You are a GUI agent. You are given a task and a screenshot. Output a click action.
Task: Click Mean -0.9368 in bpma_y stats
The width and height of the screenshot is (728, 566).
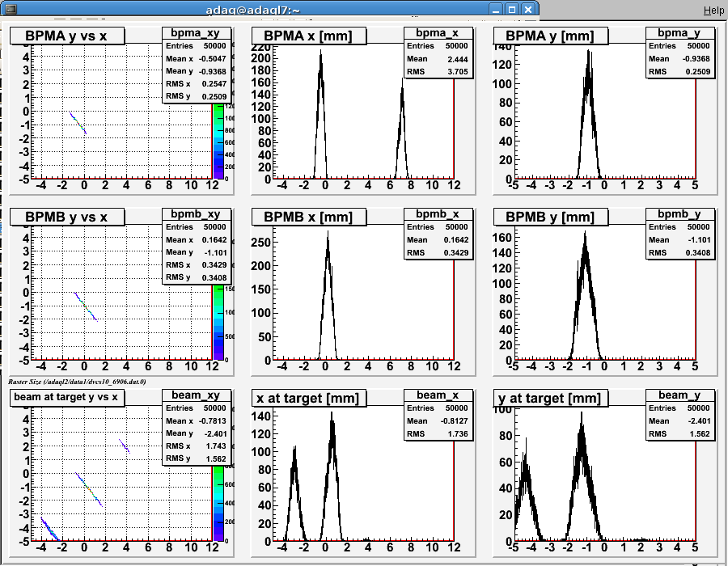679,59
